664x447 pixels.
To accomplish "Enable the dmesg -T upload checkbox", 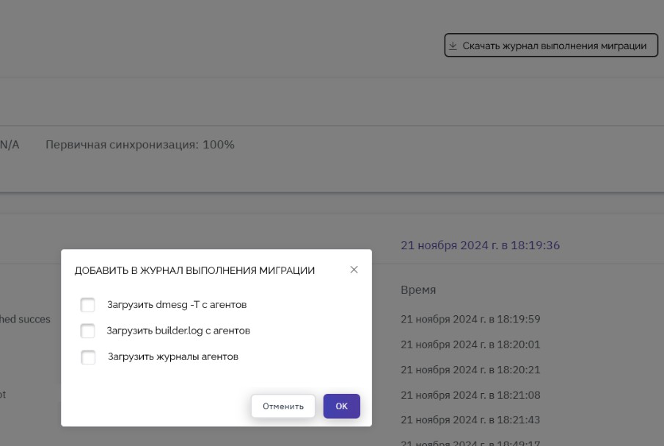I will tap(88, 305).
